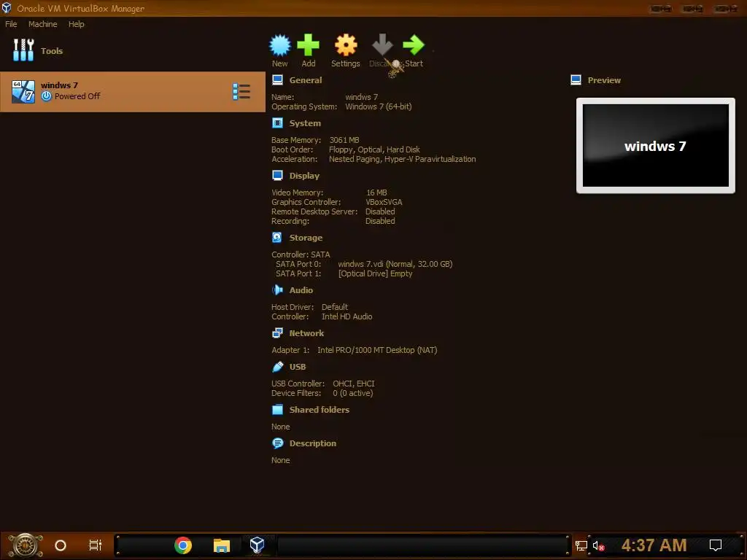Click the [Optical Drive] Empty entry

click(x=375, y=273)
